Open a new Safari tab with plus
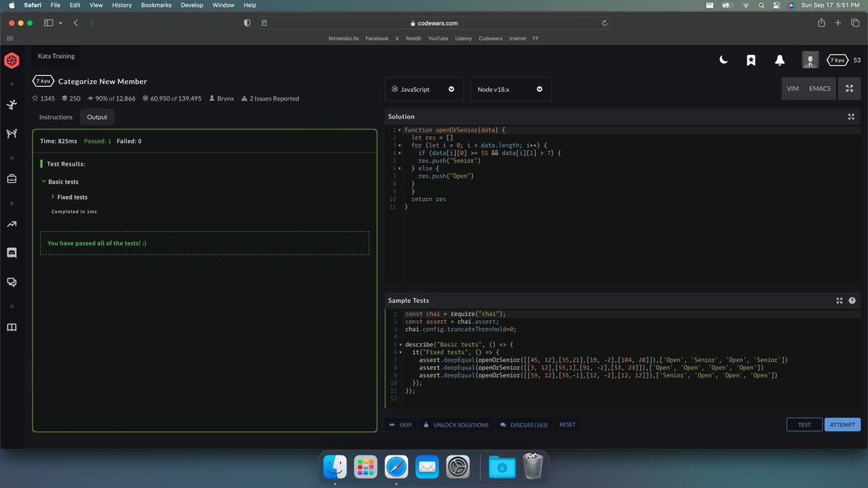Viewport: 868px width, 488px height. (838, 23)
